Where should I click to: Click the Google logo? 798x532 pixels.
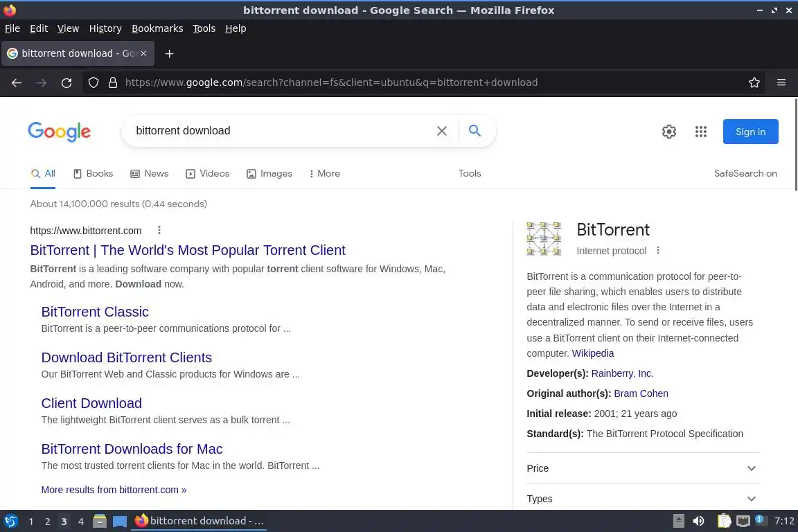60,132
